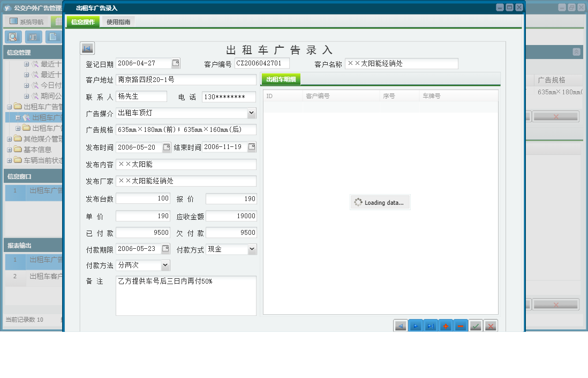
Task: Click the document toolbar icon in the main window
Action: point(54,37)
